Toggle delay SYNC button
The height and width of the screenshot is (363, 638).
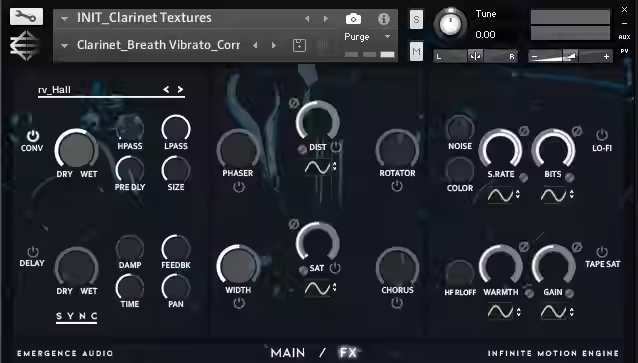pyautogui.click(x=76, y=316)
